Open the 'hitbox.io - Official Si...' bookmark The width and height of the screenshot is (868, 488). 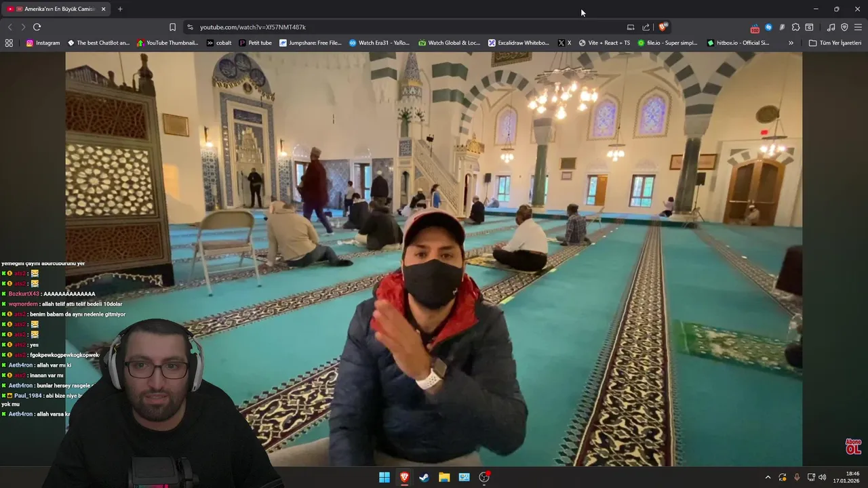pos(738,43)
